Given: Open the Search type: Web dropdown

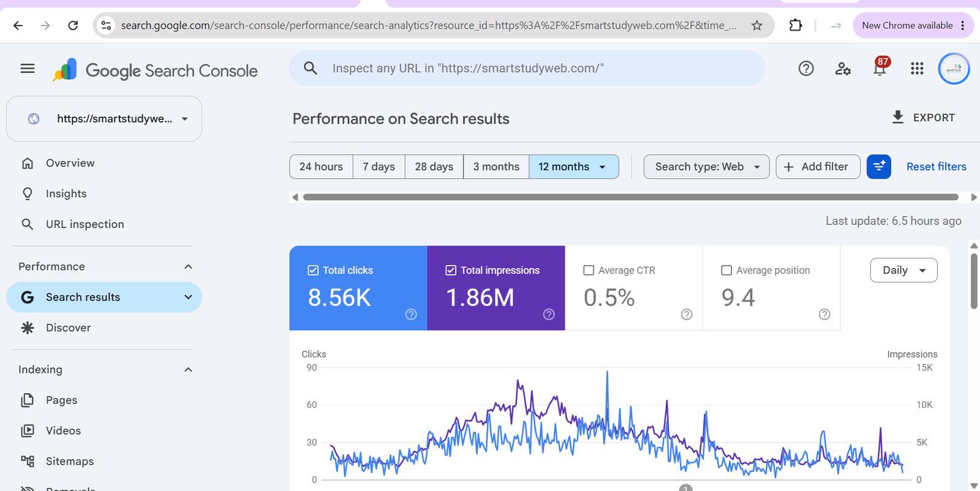Looking at the screenshot, I should (706, 167).
